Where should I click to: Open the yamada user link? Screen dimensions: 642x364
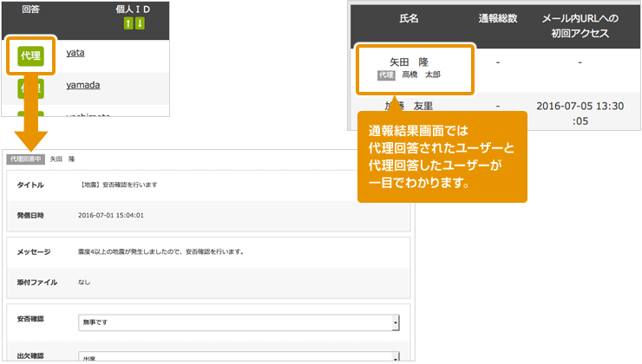82,85
